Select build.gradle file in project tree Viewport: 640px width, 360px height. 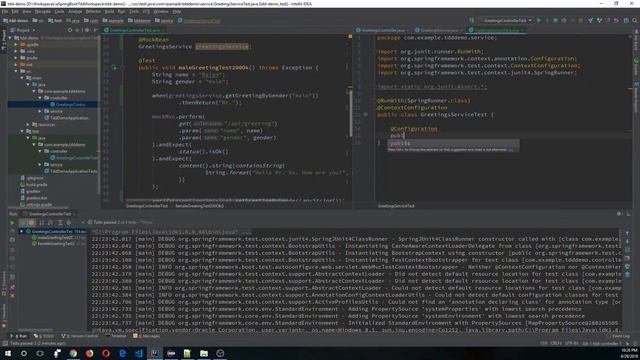[33, 184]
